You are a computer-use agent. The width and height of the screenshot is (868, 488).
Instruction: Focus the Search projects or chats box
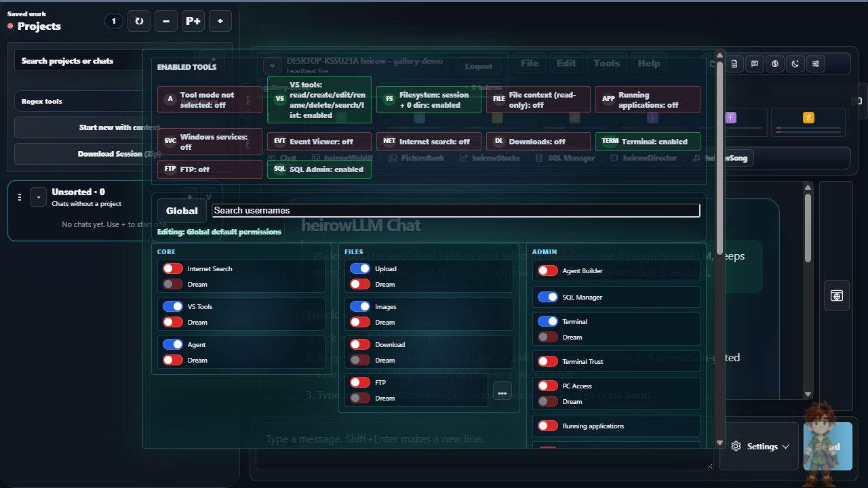[x=105, y=61]
